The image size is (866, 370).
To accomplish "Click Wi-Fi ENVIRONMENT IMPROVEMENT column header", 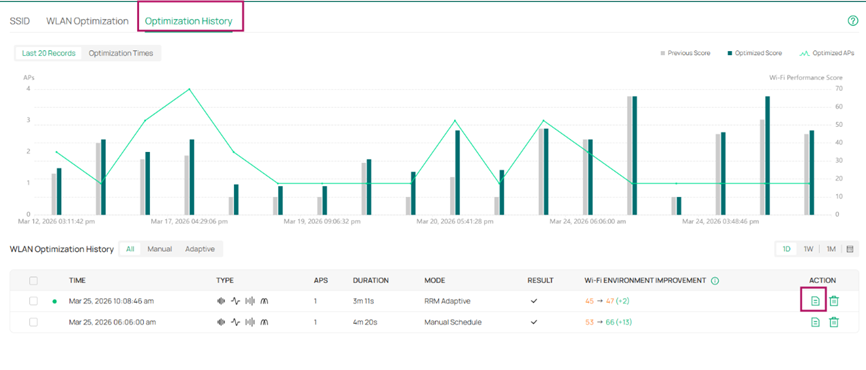I will (x=645, y=281).
